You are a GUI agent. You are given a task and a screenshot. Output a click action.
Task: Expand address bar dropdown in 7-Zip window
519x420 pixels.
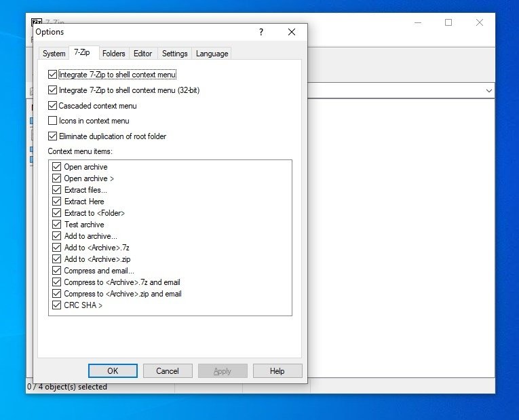489,91
